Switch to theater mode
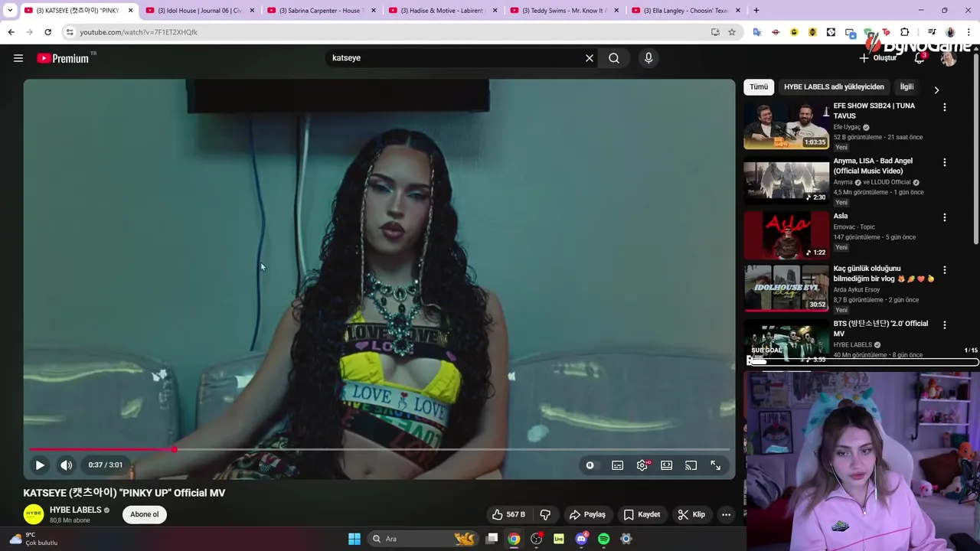The width and height of the screenshot is (980, 551). click(x=667, y=465)
